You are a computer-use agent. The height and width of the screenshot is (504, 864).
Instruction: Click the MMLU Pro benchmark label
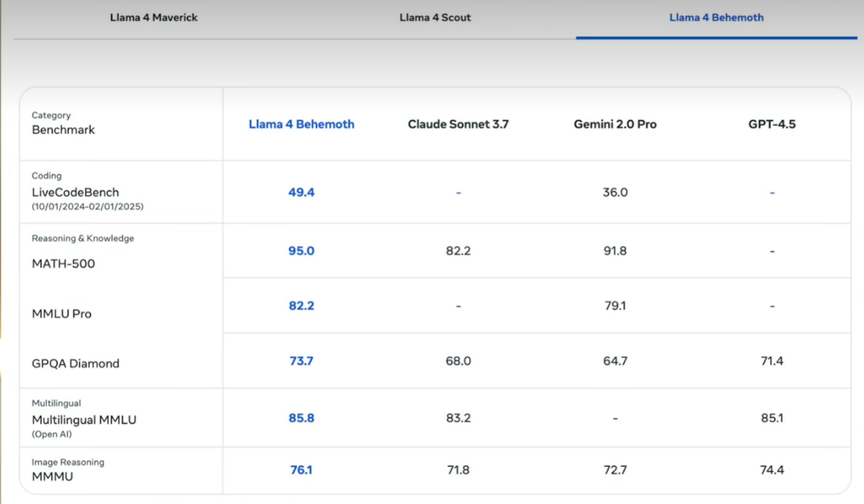click(62, 314)
